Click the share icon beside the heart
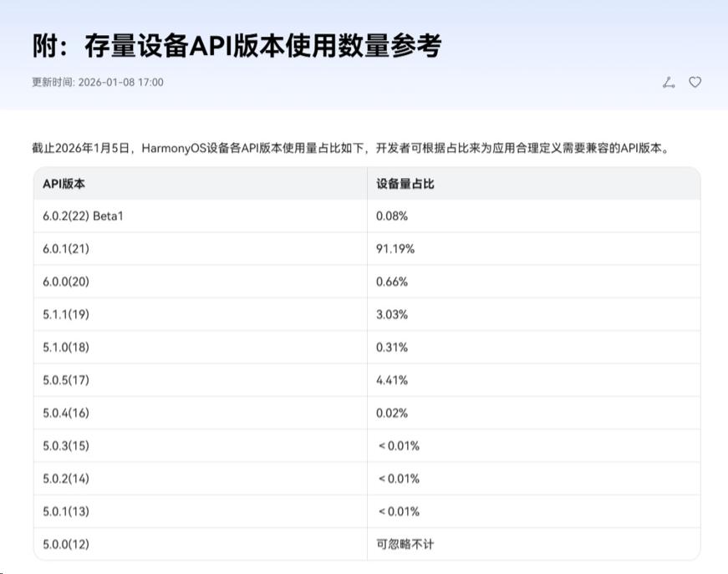 pos(668,82)
